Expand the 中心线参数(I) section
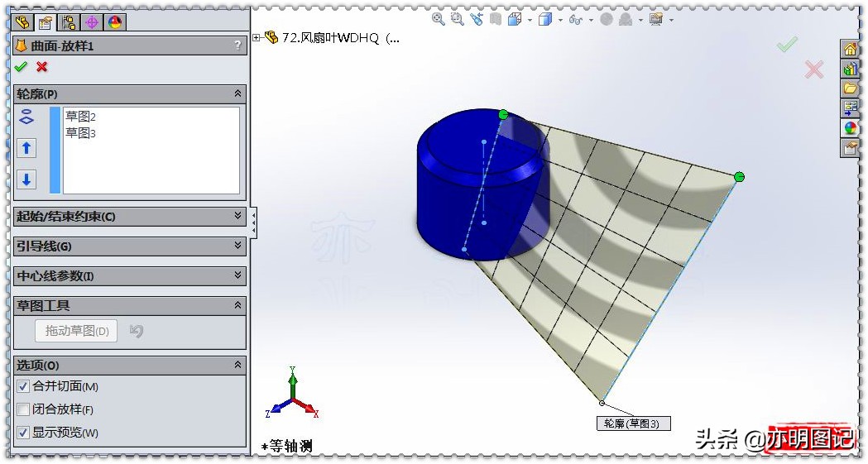Viewport: 868px width, 464px height. pyautogui.click(x=237, y=275)
